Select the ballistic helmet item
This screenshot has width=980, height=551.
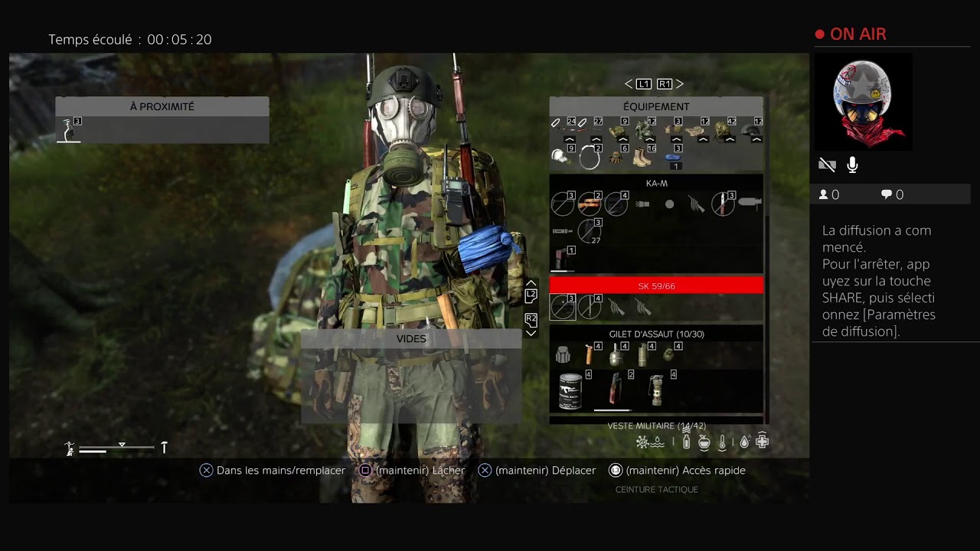point(751,132)
